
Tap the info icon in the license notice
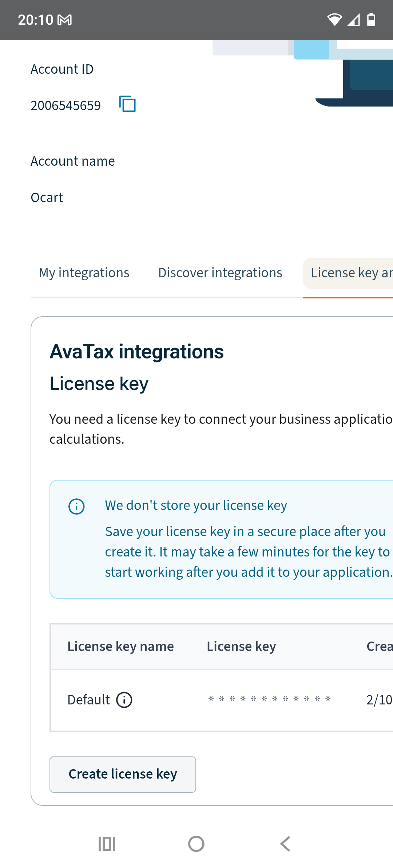(76, 506)
